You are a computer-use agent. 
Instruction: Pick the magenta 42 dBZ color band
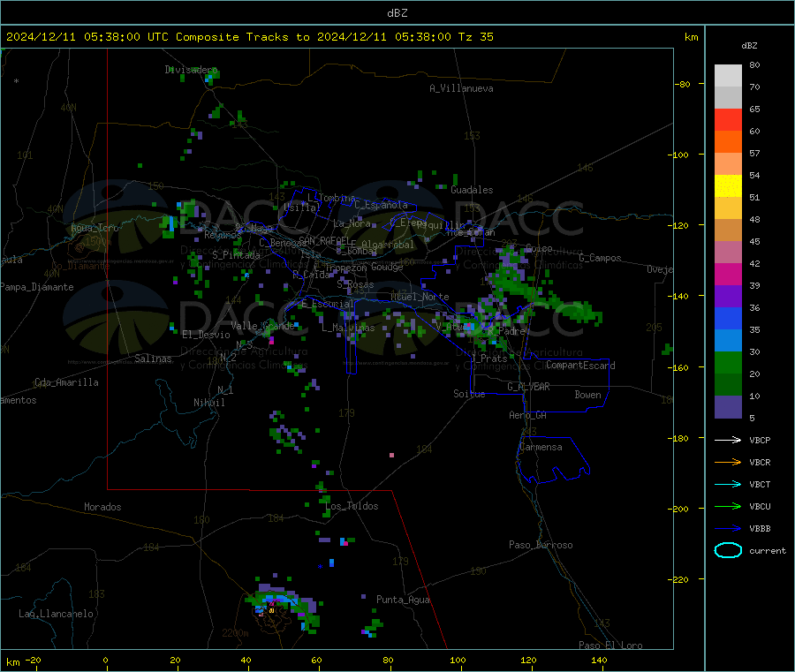(x=728, y=274)
